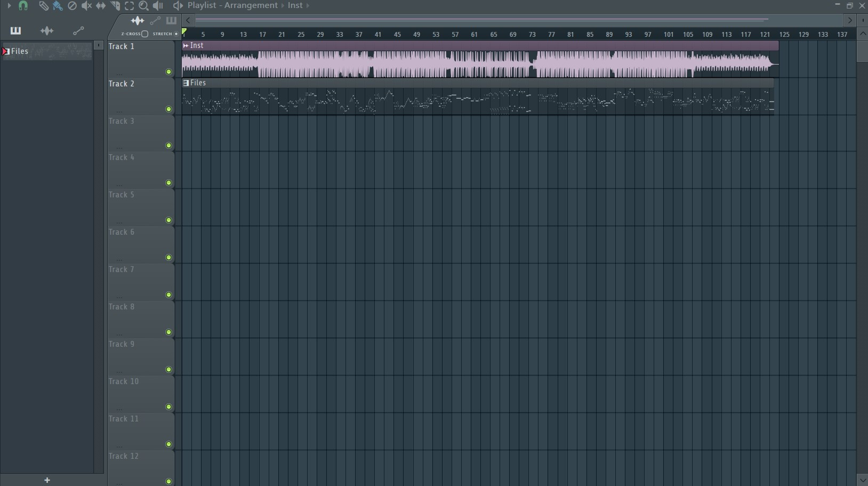Click the Track 1 header label
This screenshot has width=868, height=486.
(122, 46)
